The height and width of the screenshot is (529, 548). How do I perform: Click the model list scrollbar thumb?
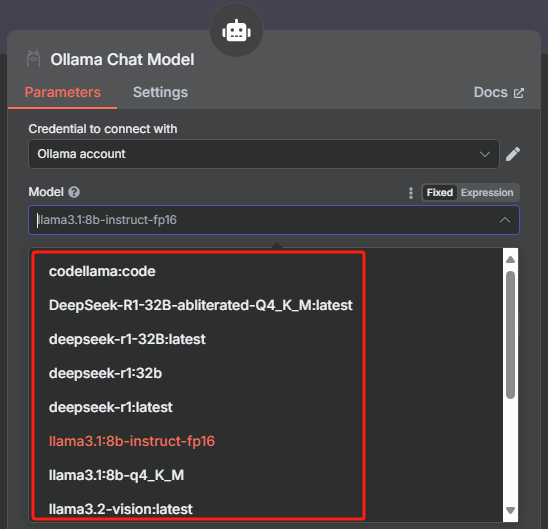[510, 334]
